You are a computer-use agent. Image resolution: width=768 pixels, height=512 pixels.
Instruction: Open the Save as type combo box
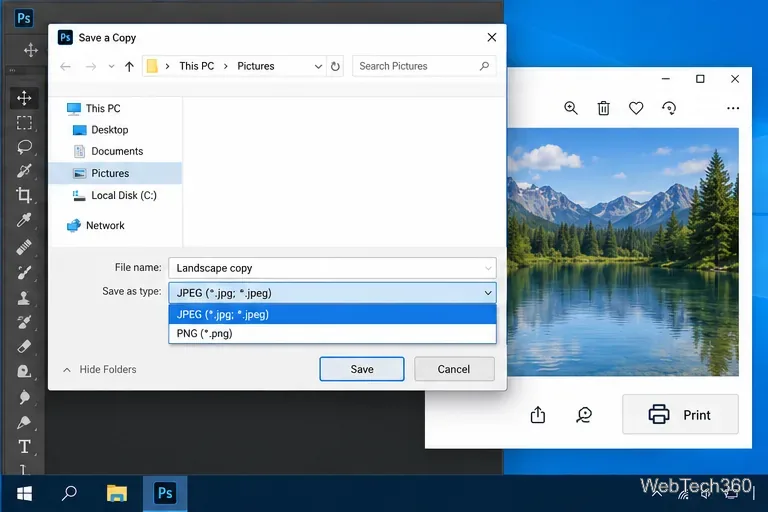point(332,293)
